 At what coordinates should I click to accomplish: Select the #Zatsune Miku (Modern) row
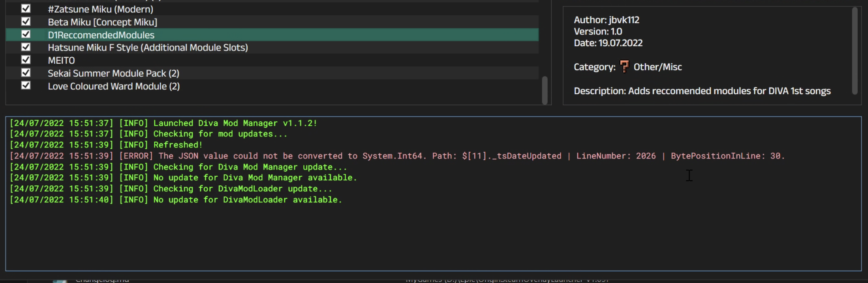tap(272, 9)
